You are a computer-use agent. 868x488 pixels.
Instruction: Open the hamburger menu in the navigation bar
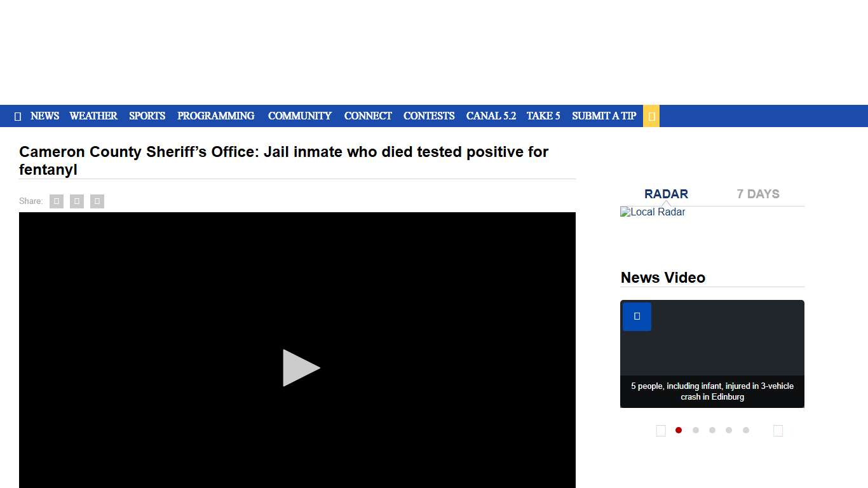(x=17, y=116)
